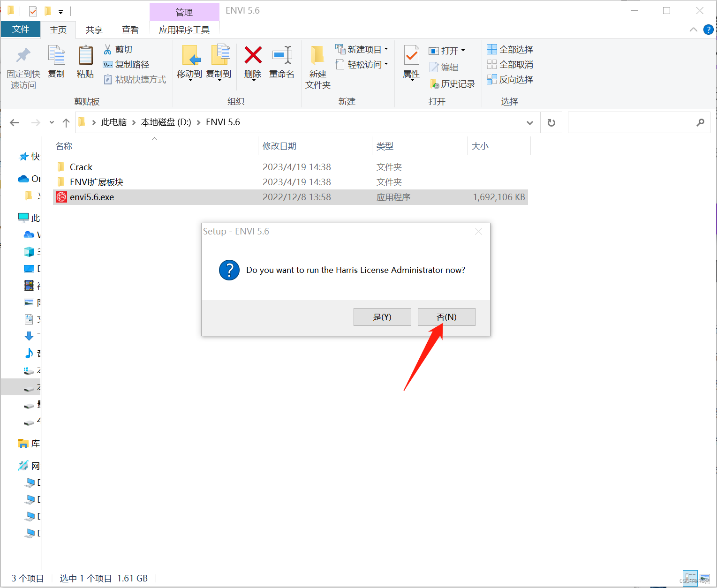Sort by Date modified (修改日期) column
This screenshot has height=588, width=717.
[279, 146]
